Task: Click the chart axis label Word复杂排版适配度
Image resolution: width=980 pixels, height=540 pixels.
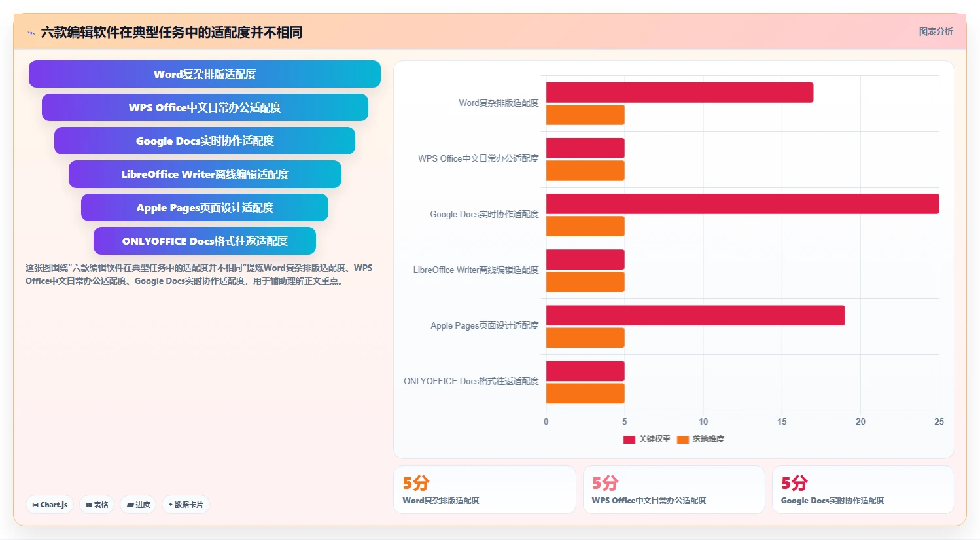Action: tap(499, 103)
